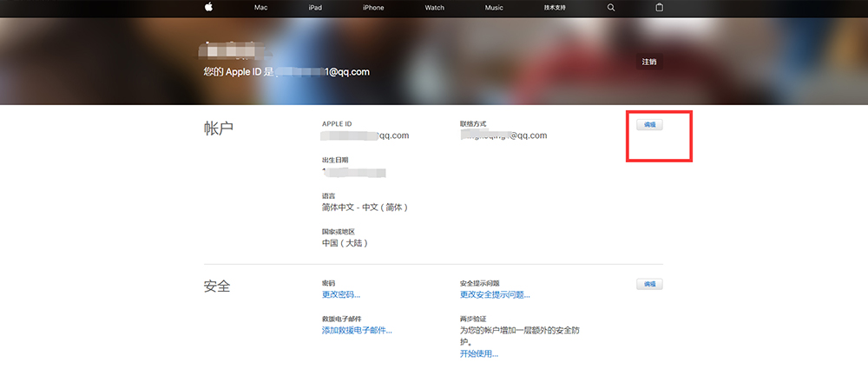Click the 注销 sign out button
The height and width of the screenshot is (369, 868).
[x=649, y=62]
